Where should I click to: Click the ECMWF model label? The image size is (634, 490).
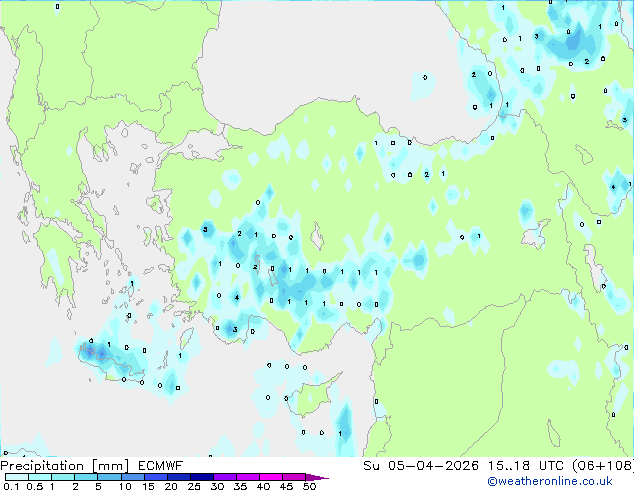161,466
